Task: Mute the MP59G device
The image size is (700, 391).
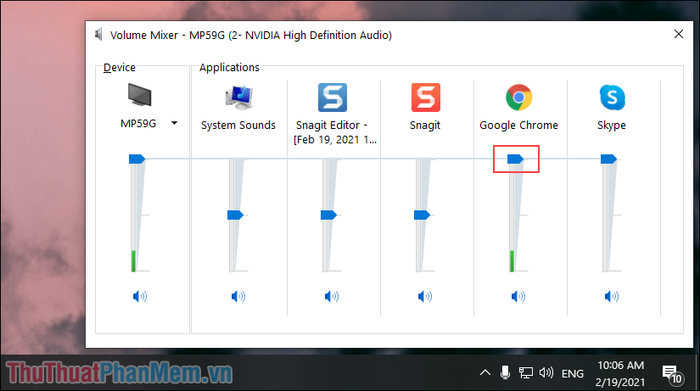Action: click(140, 296)
